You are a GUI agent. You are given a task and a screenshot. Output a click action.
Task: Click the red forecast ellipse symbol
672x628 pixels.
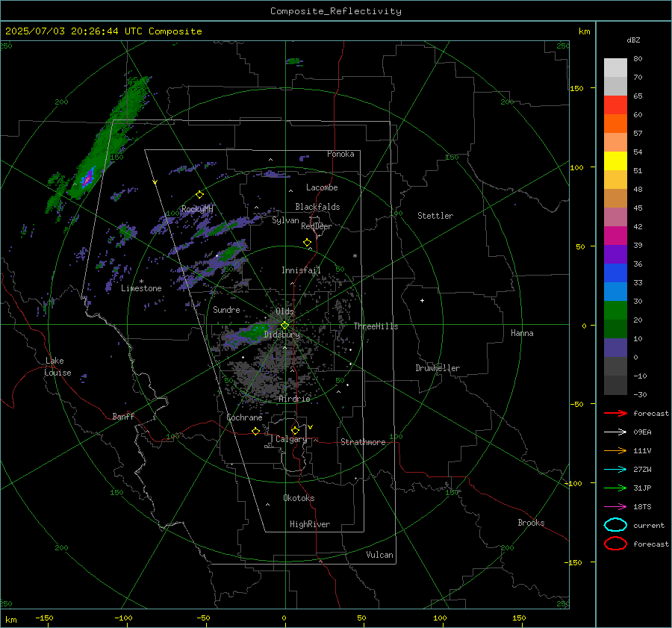click(615, 544)
